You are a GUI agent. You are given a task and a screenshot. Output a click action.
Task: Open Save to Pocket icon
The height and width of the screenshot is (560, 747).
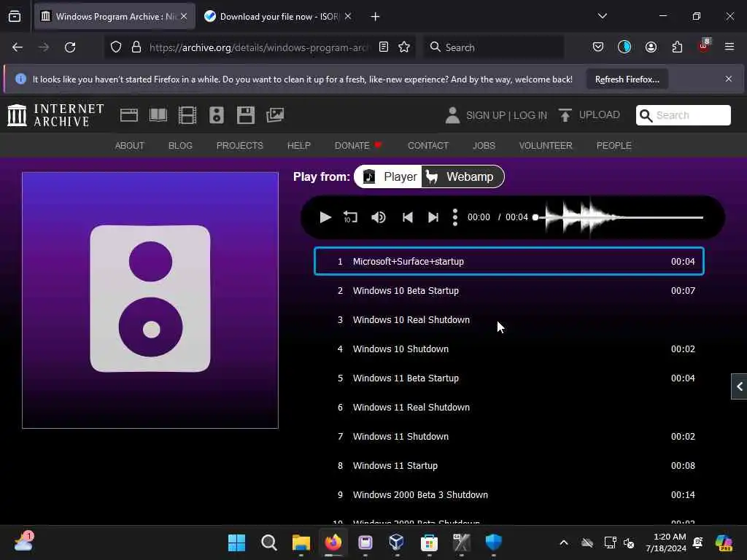(598, 47)
